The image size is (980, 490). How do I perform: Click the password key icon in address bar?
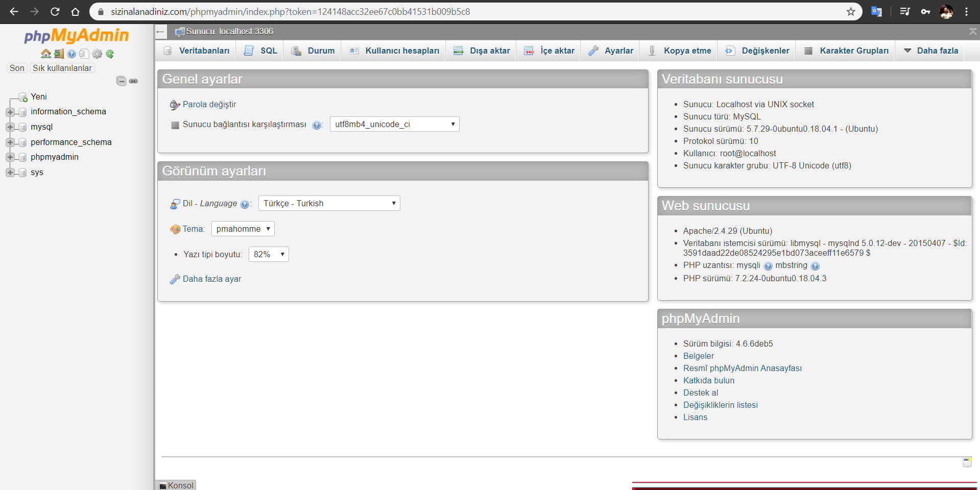pyautogui.click(x=925, y=11)
